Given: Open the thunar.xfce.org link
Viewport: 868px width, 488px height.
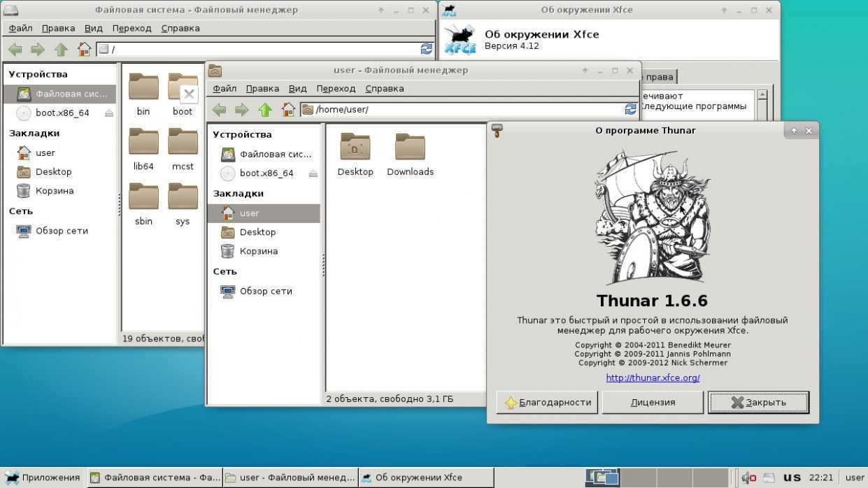Looking at the screenshot, I should click(x=653, y=378).
